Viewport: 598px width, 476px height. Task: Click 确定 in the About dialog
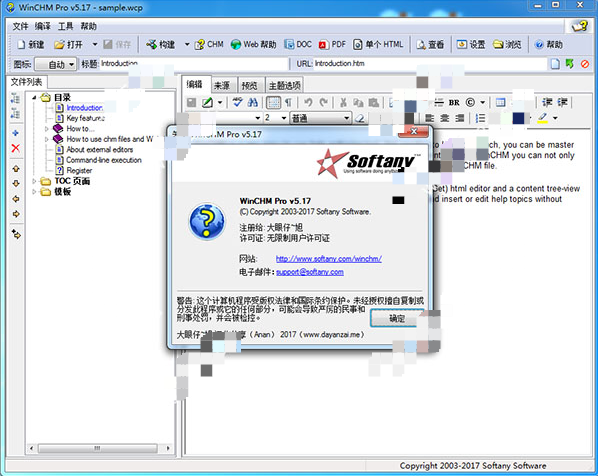(x=397, y=318)
